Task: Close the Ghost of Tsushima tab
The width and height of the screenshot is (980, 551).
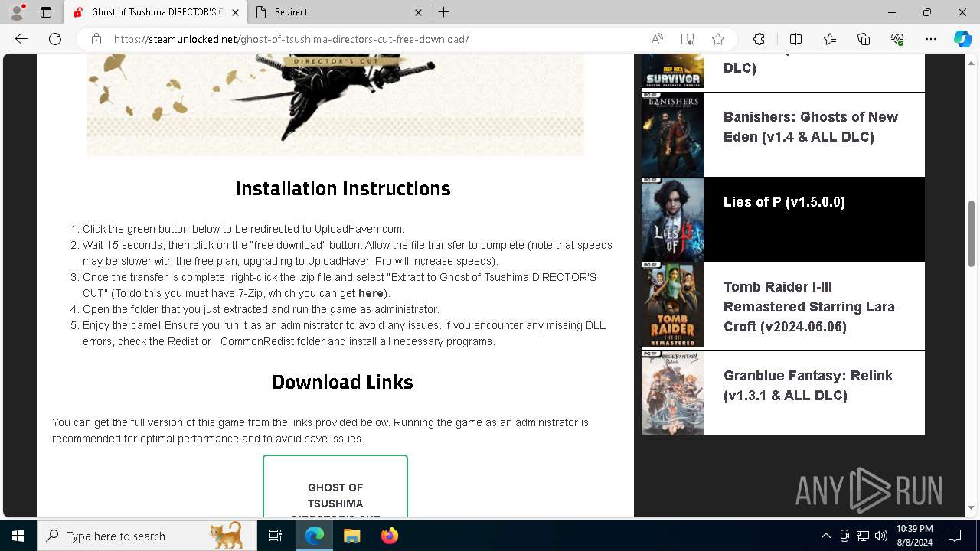Action: [x=235, y=12]
